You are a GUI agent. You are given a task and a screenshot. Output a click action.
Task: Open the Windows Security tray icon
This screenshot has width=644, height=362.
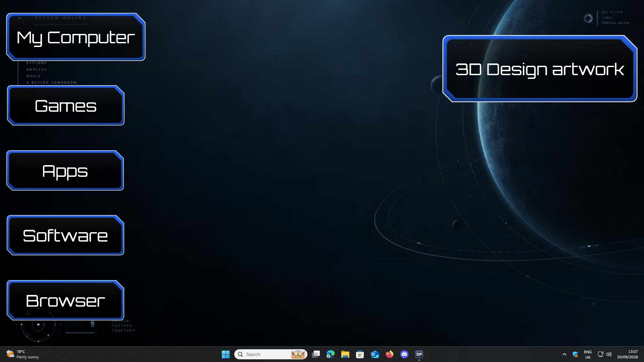pyautogui.click(x=575, y=354)
